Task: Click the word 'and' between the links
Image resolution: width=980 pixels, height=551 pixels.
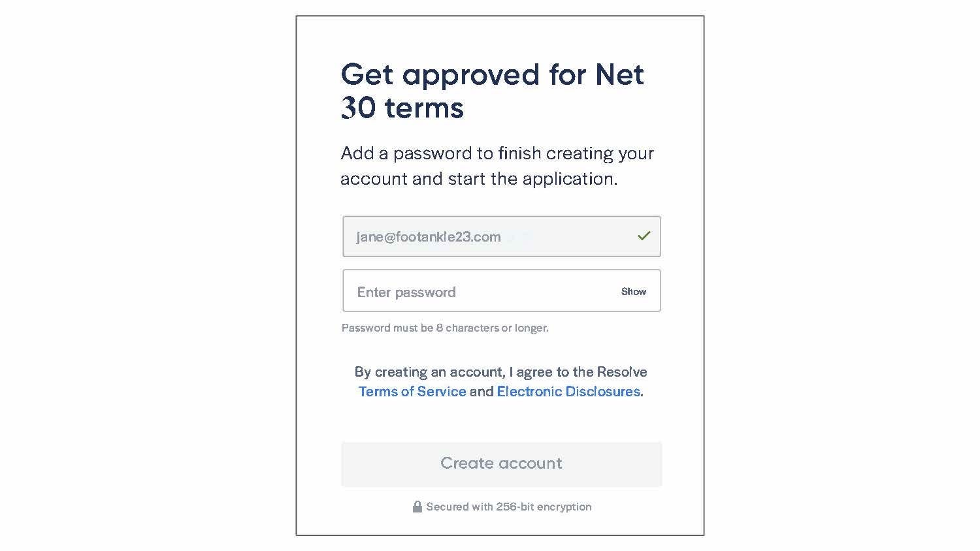Action: [x=482, y=391]
